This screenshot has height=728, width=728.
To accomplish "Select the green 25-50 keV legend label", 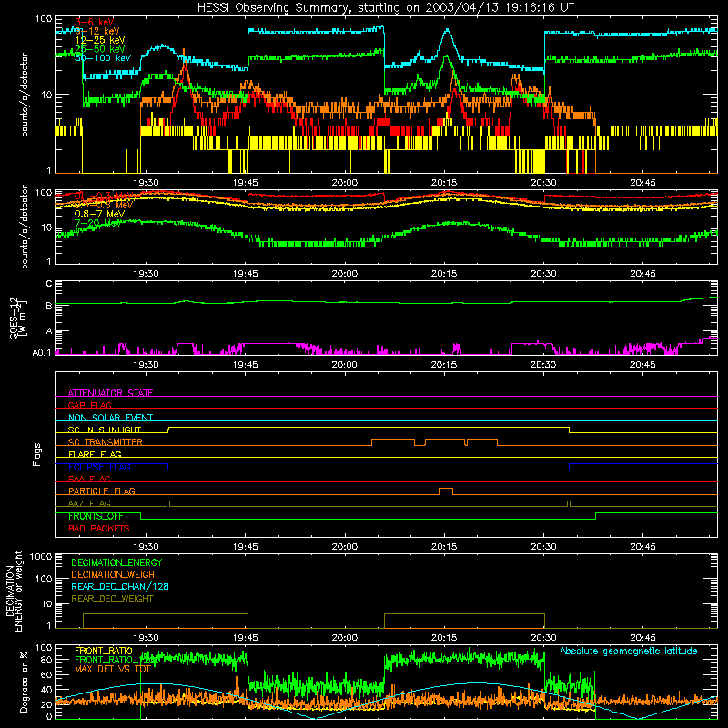I will point(100,49).
